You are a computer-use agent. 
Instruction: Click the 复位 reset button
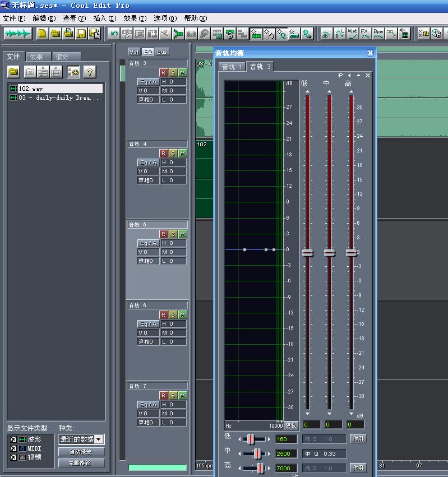[x=291, y=425]
